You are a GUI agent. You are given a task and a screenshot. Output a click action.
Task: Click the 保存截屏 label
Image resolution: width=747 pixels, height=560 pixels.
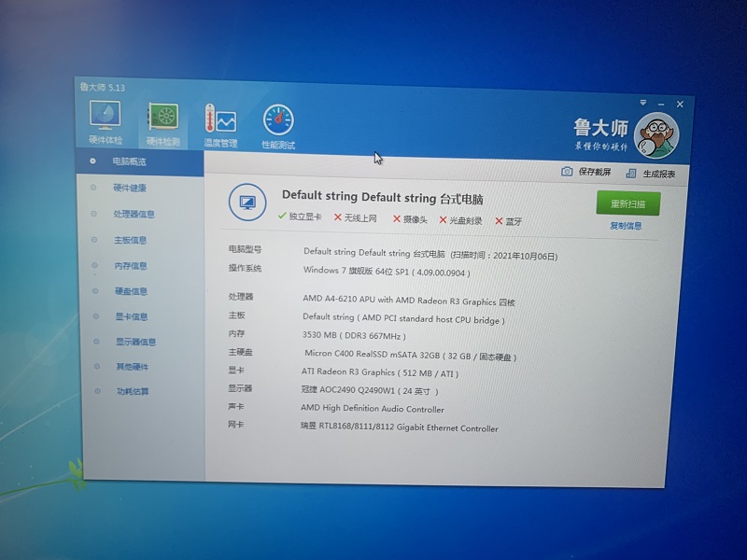click(595, 172)
